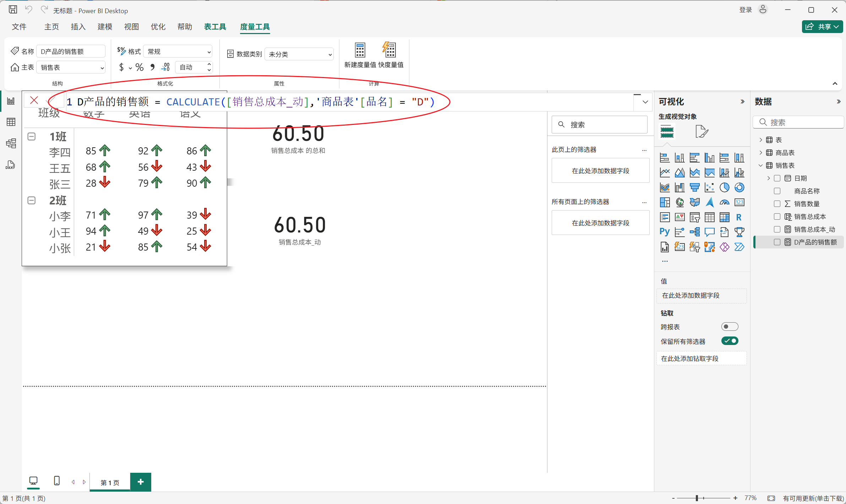Open the 建模 ribbon tab
The width and height of the screenshot is (846, 504).
[x=105, y=27]
